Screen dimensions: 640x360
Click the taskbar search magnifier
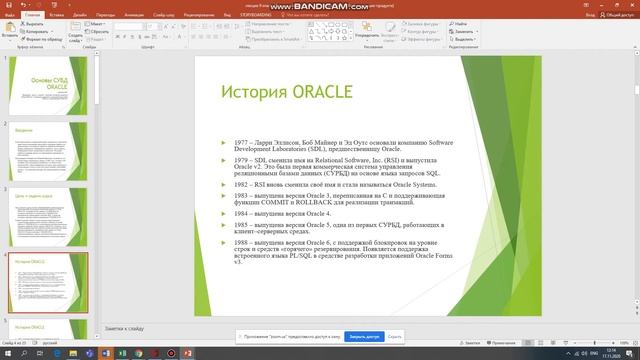(x=24, y=353)
